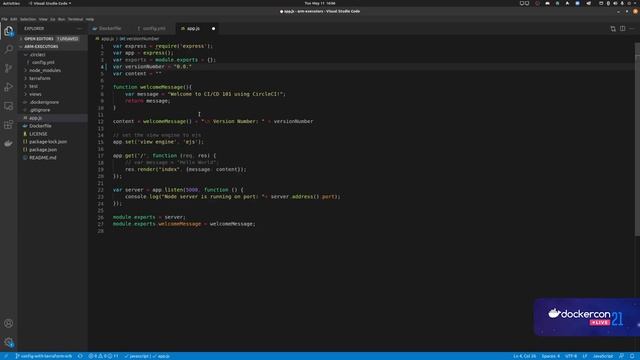Screen dimensions: 640x360
Task: Click the Bluetooth icon in top panel
Action: pyautogui.click(x=608, y=3)
